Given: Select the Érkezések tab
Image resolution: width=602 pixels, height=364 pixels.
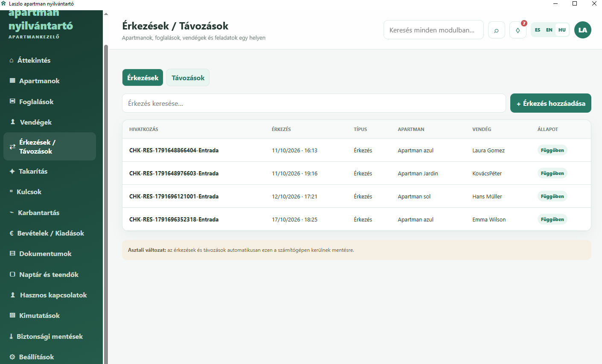Looking at the screenshot, I should point(143,78).
